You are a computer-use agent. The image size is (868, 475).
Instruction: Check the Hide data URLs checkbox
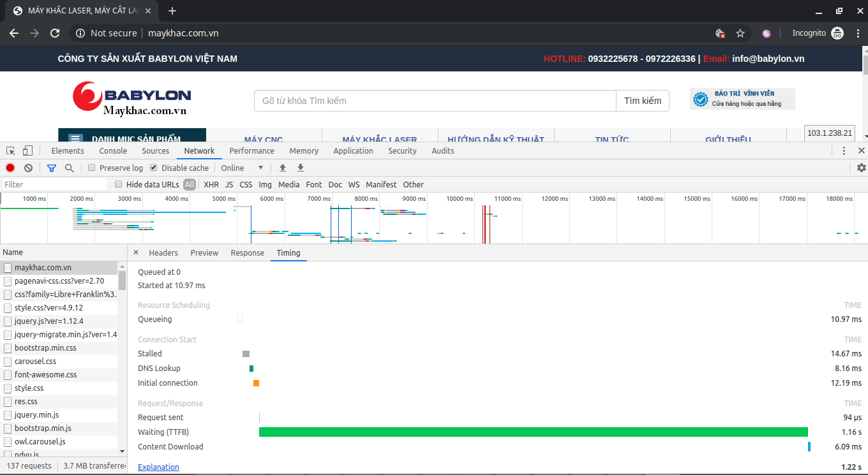(x=118, y=184)
